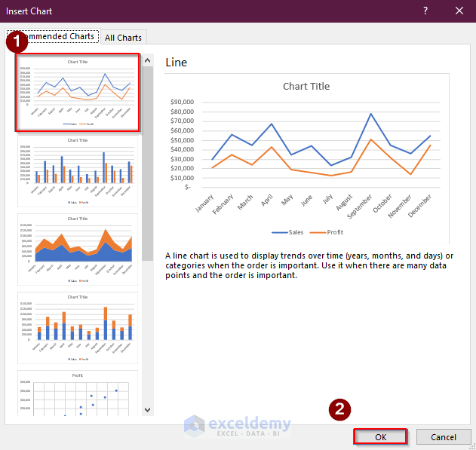This screenshot has height=450, width=476.
Task: Click the scroll down arrow of chart list
Action: 148,409
